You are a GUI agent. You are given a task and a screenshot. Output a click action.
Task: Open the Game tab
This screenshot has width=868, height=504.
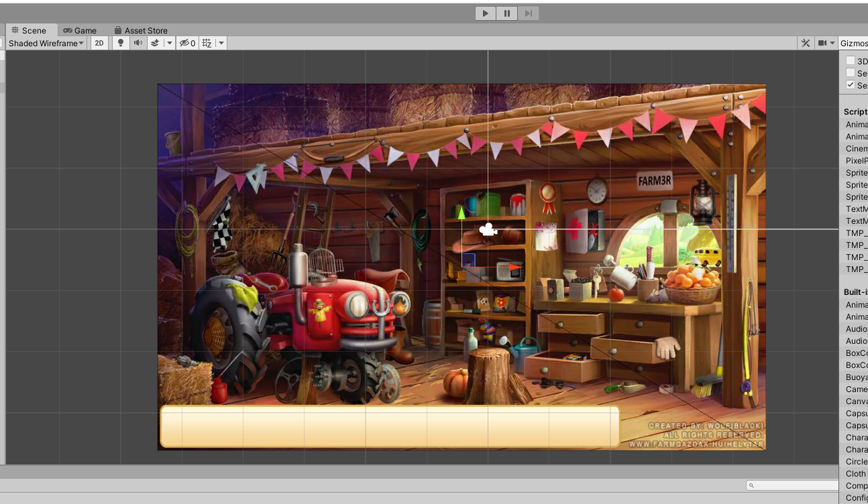tap(80, 30)
